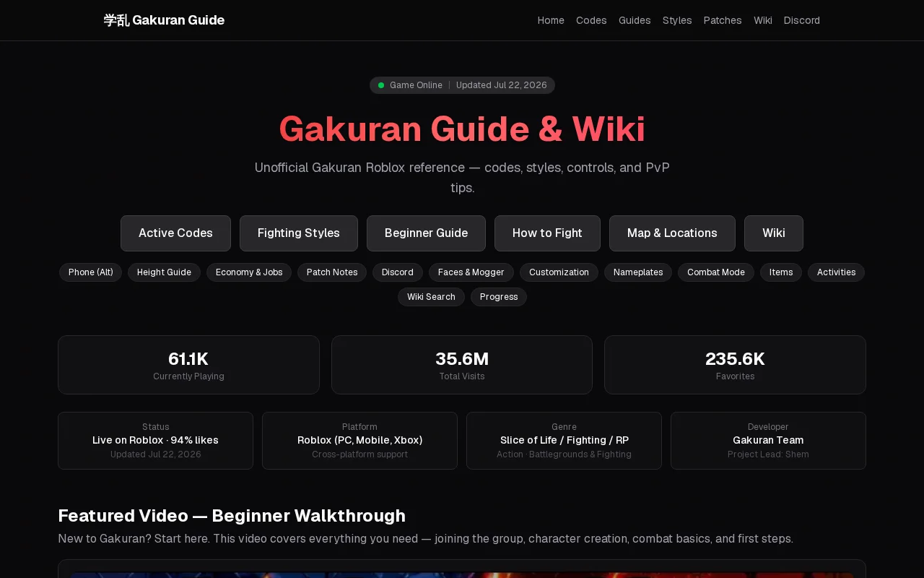Click the Status info card

click(155, 441)
